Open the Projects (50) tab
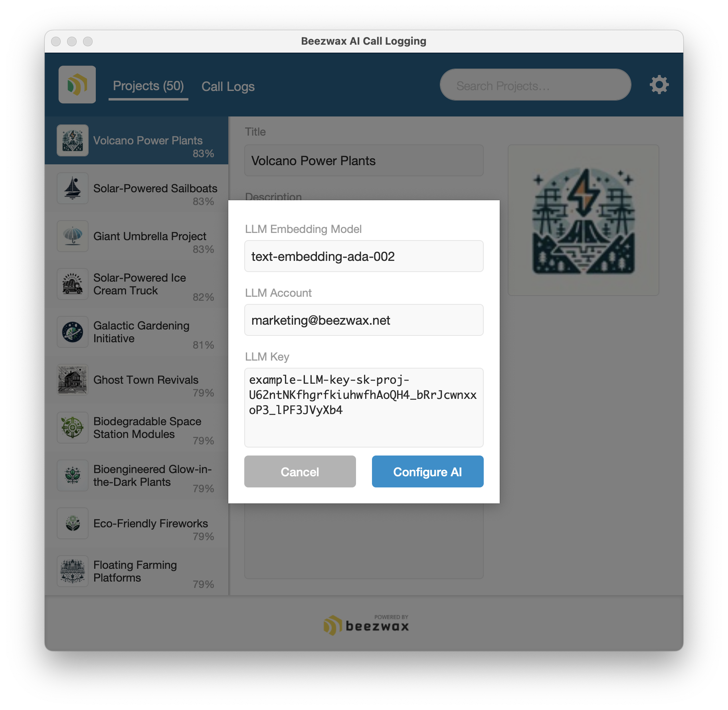The height and width of the screenshot is (710, 728). [x=148, y=86]
